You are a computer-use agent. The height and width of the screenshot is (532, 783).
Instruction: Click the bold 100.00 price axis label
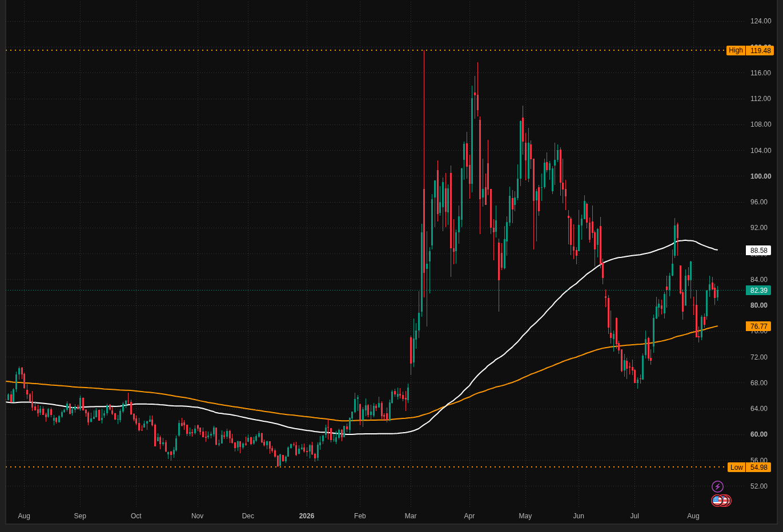tap(761, 176)
